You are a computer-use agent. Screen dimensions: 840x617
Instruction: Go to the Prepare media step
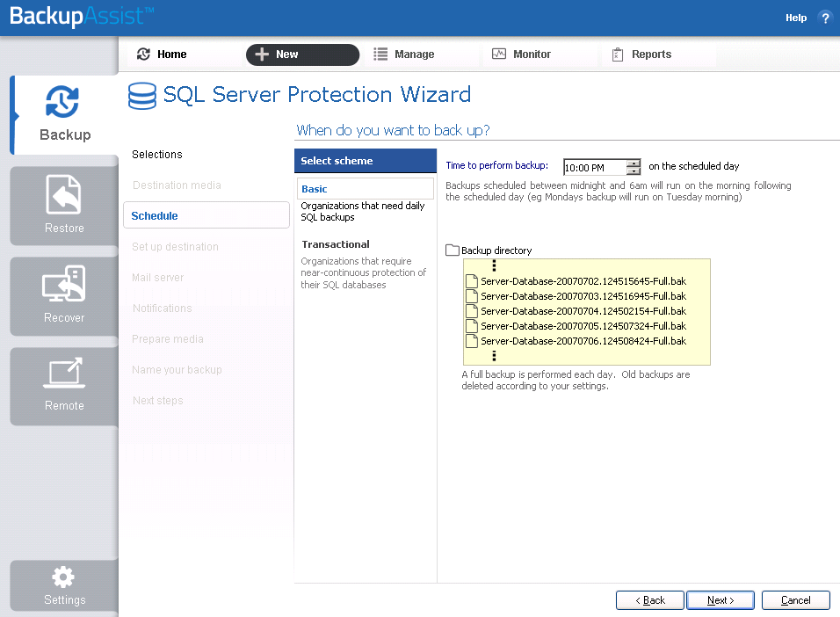pos(168,339)
